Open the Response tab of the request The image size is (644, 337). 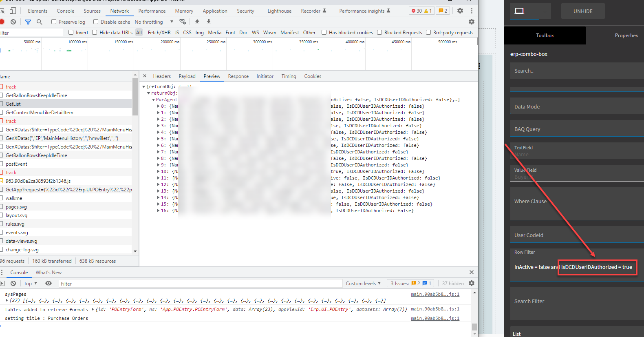tap(238, 76)
